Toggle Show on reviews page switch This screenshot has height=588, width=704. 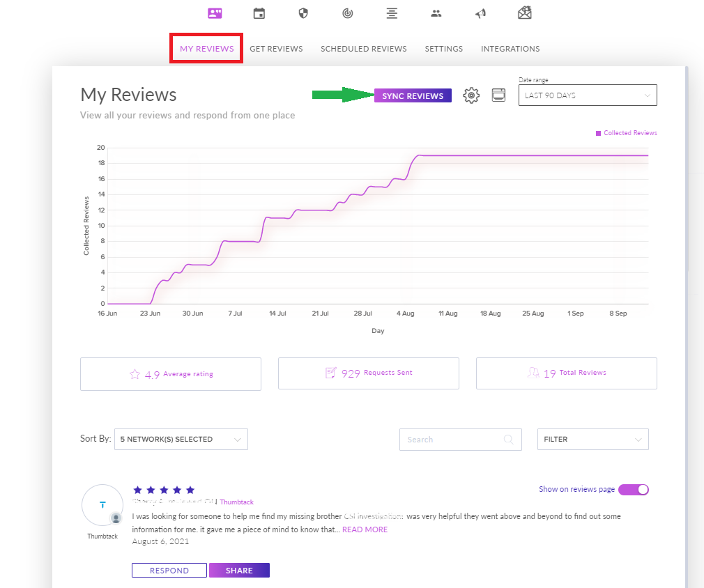(x=633, y=489)
